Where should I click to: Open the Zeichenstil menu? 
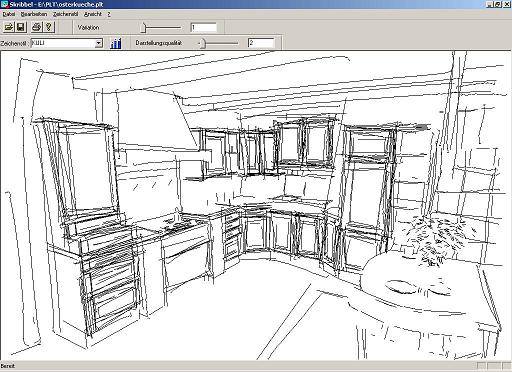[65, 14]
